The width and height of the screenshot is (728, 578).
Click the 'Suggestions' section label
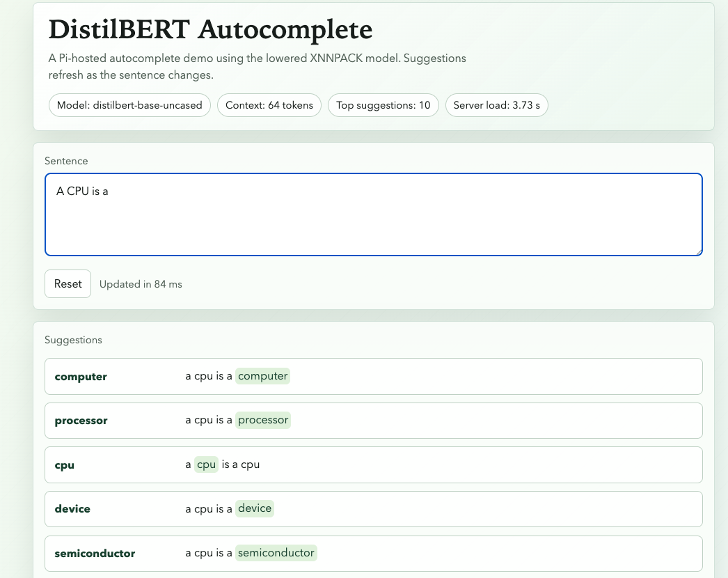tap(73, 340)
